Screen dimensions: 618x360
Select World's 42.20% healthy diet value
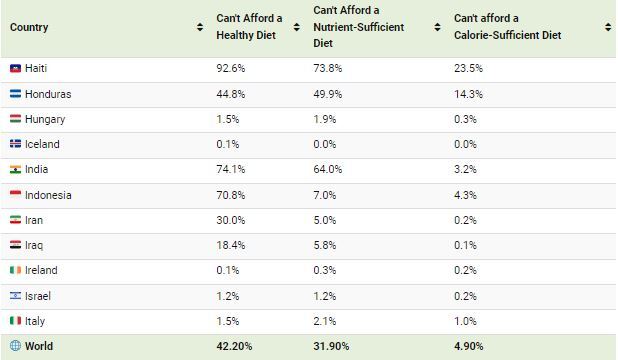pos(234,346)
